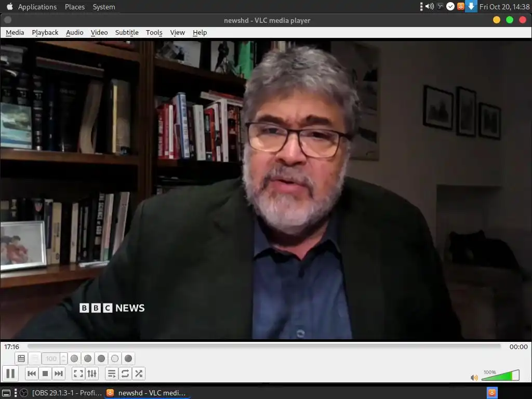This screenshot has height=399, width=532.
Task: Minimize VLC with the yellow button
Action: tap(497, 20)
